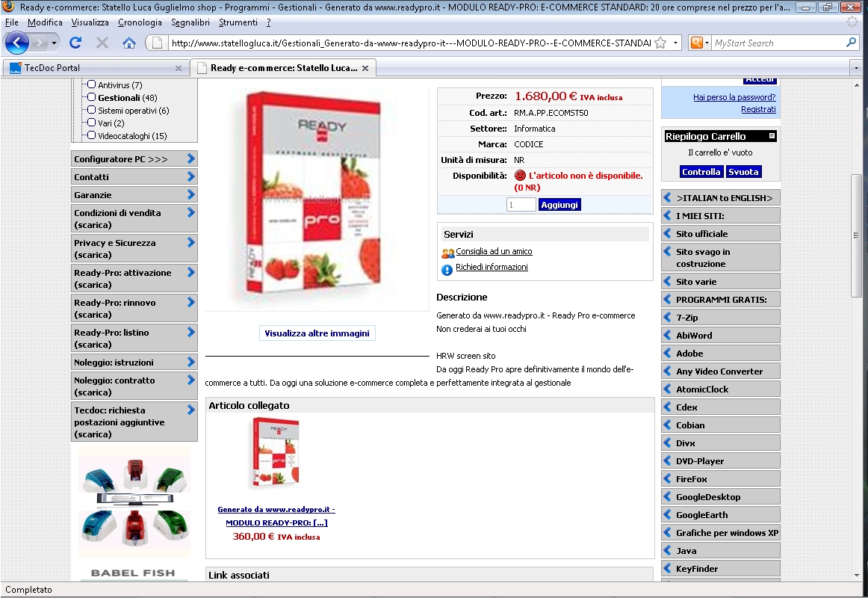Click the search engine icon in search box
The width and height of the screenshot is (868, 598).
tap(696, 43)
